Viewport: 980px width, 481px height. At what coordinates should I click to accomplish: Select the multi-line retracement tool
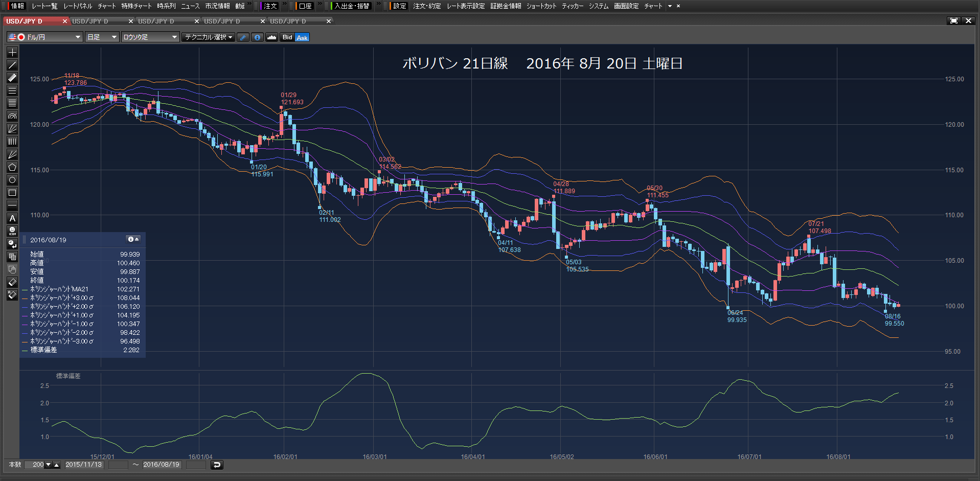pos(12,103)
